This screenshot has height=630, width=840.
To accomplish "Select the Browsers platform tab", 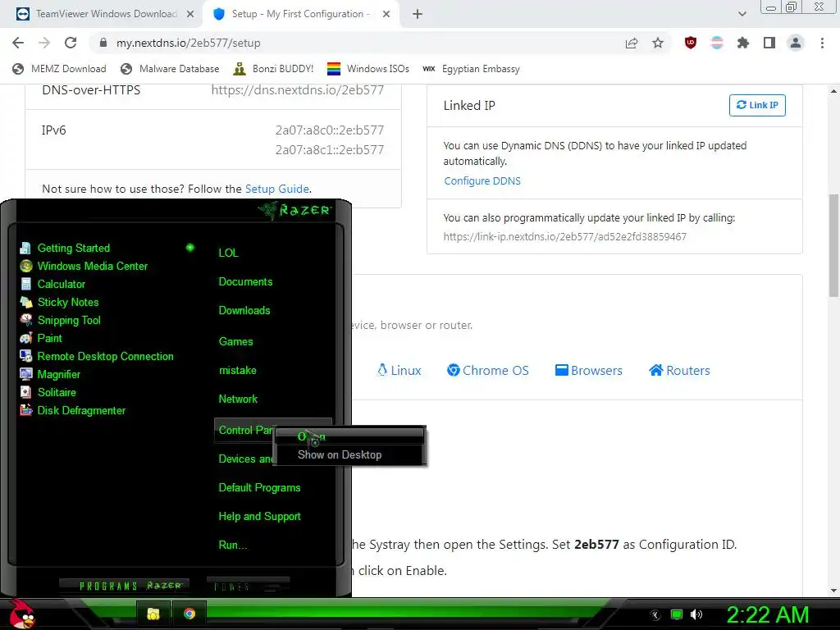I will click(x=588, y=370).
